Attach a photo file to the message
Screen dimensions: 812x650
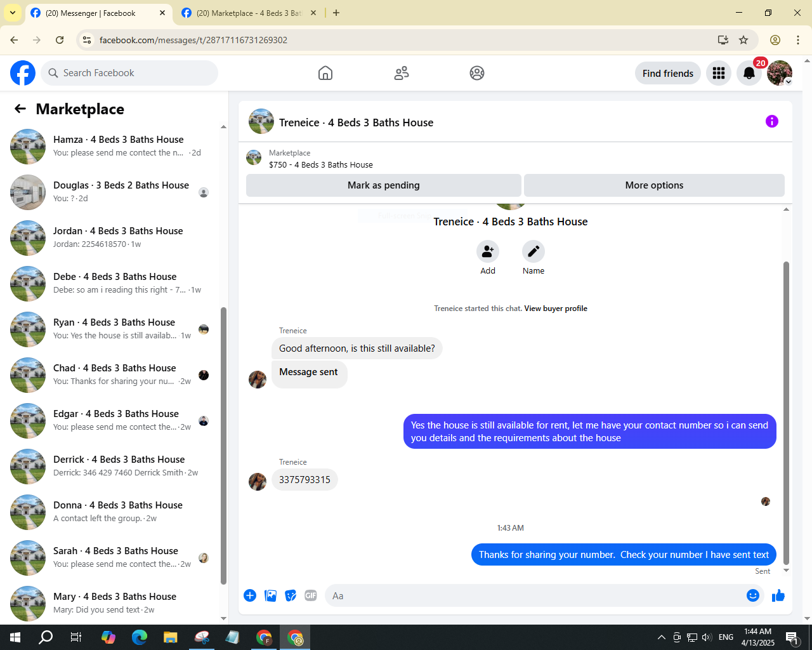(270, 595)
